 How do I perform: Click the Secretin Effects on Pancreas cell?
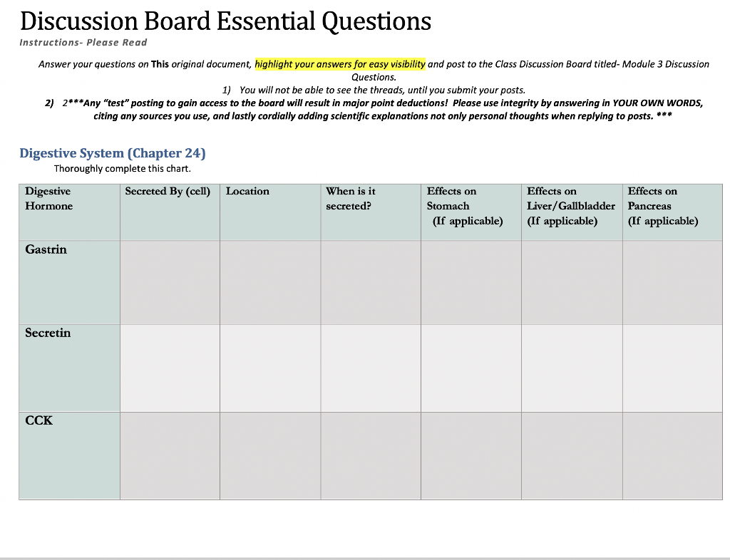(673, 368)
